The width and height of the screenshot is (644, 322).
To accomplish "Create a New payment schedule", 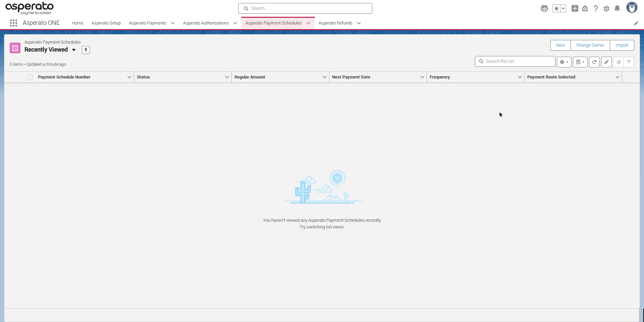I will point(560,45).
